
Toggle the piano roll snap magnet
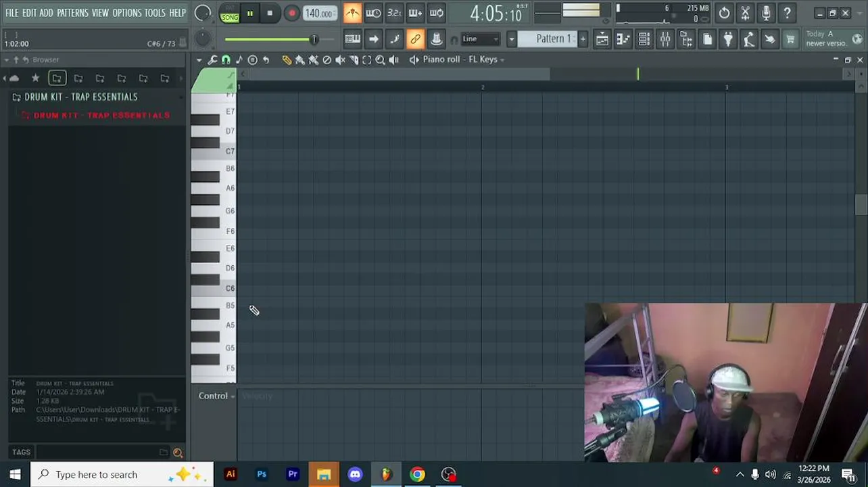click(226, 60)
